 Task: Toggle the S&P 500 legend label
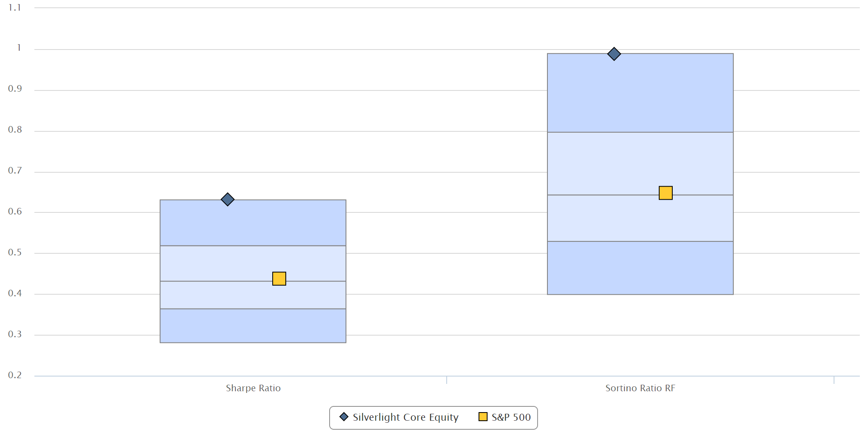[511, 417]
